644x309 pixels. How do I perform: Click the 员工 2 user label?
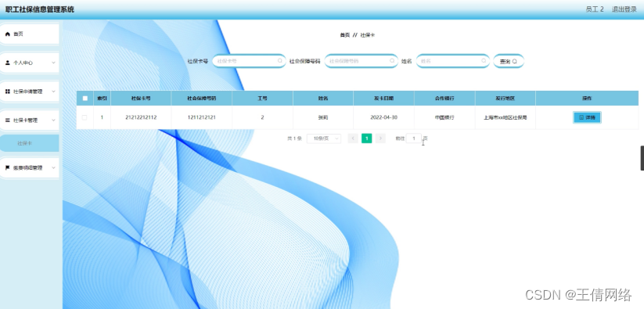point(595,9)
